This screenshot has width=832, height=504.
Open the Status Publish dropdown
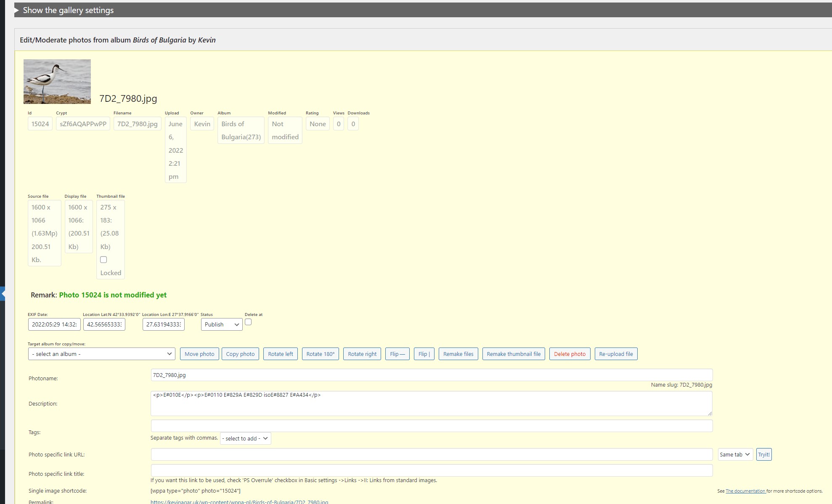point(222,324)
